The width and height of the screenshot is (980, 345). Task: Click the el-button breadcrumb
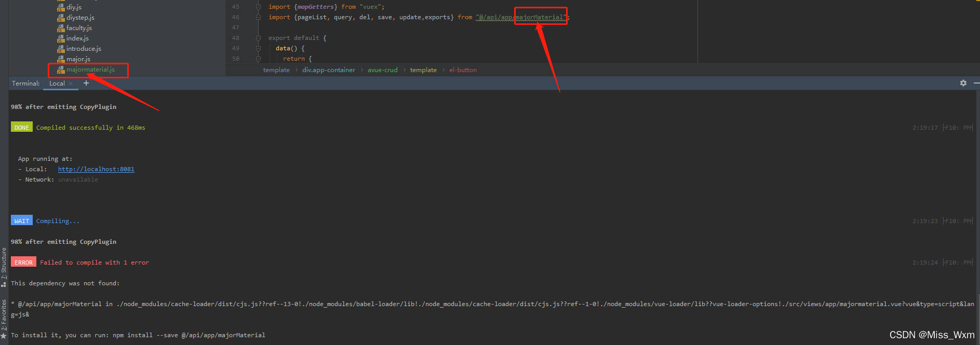463,70
